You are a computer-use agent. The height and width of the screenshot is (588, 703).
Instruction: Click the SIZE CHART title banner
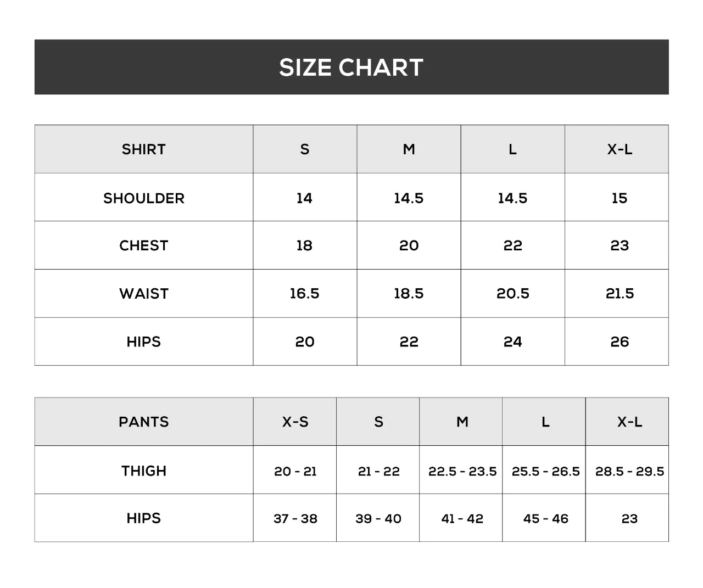(x=351, y=67)
